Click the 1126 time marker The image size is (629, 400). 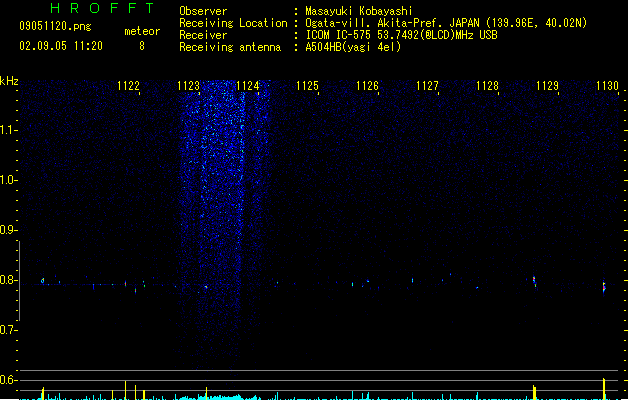pyautogui.click(x=367, y=86)
